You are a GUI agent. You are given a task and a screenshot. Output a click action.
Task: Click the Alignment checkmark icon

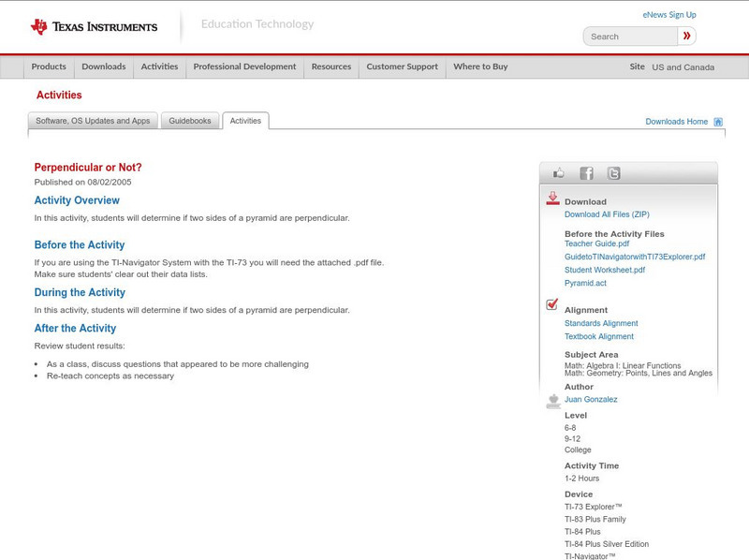click(x=552, y=305)
